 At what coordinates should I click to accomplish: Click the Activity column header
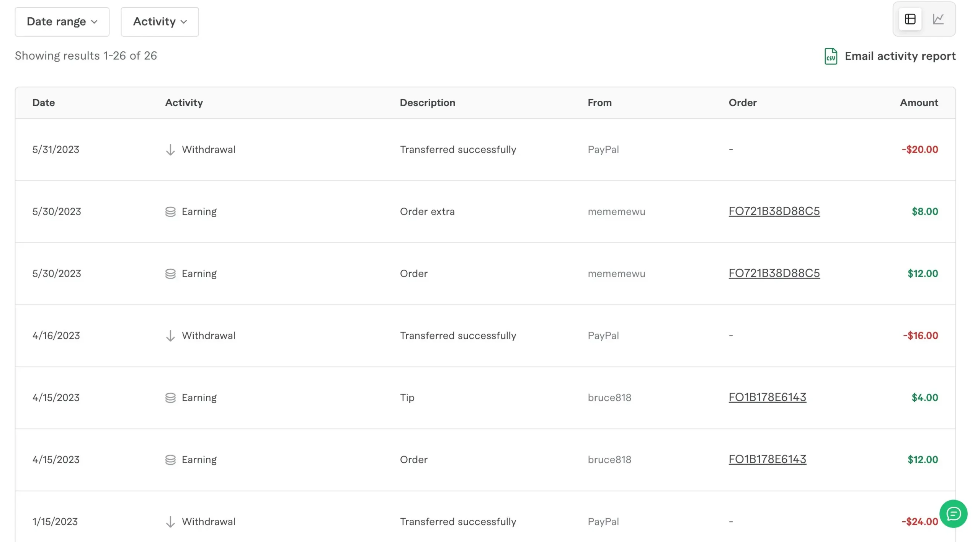click(x=184, y=103)
